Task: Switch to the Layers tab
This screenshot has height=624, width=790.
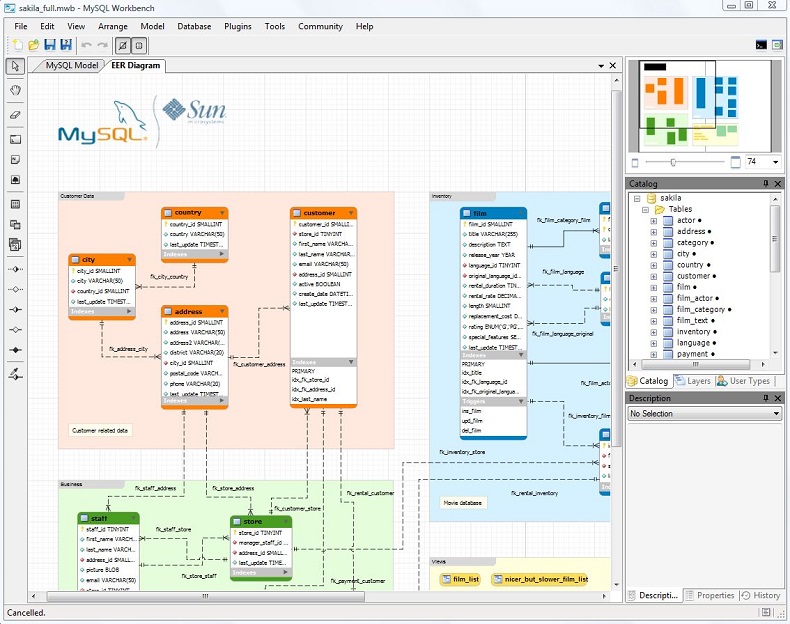Action: [694, 381]
